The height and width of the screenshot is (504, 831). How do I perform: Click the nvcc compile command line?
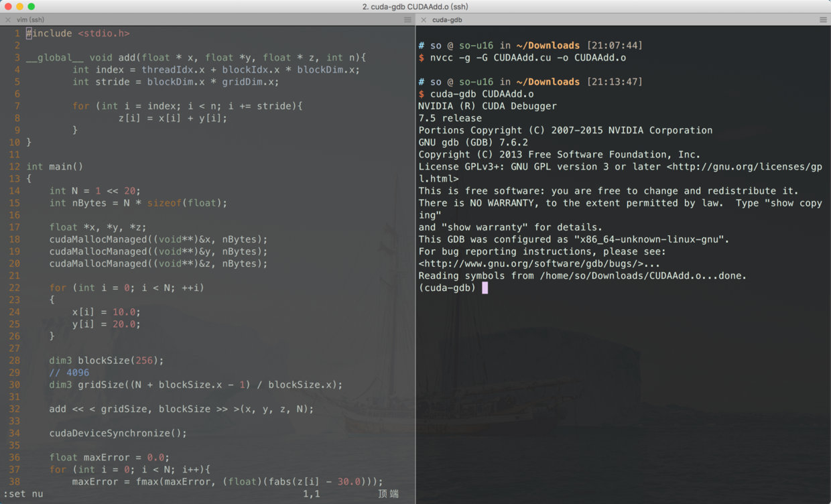pyautogui.click(x=529, y=57)
